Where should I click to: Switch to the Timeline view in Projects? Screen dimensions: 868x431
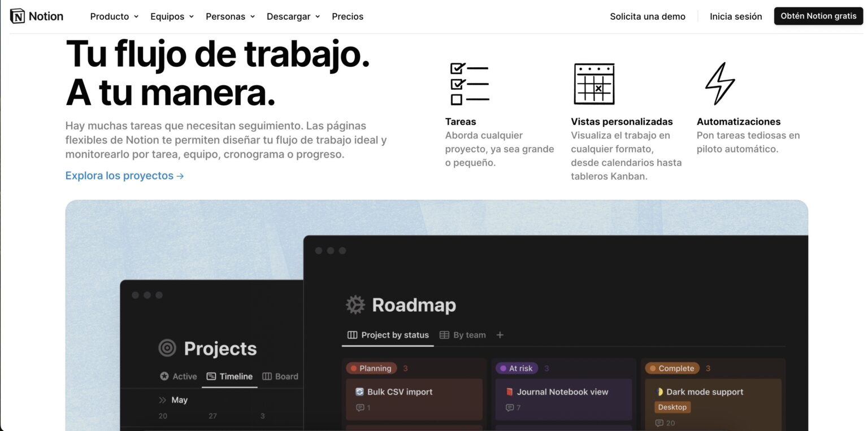pos(229,376)
